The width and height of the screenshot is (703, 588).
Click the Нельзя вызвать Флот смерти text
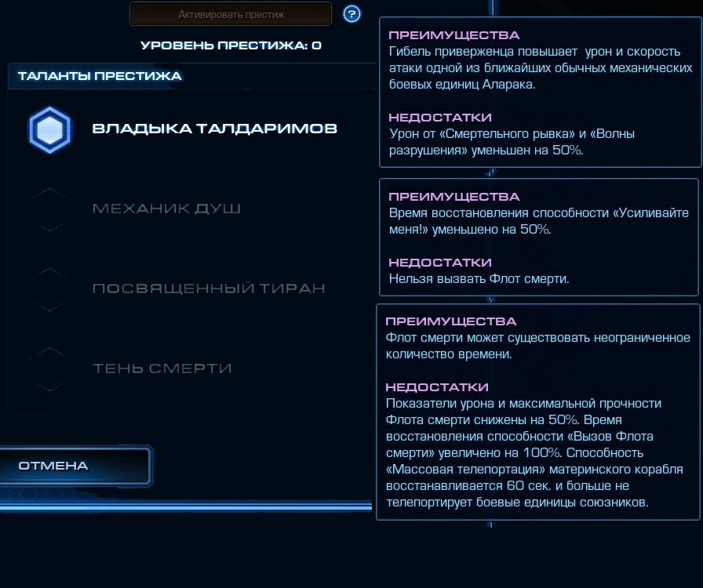[x=479, y=279]
